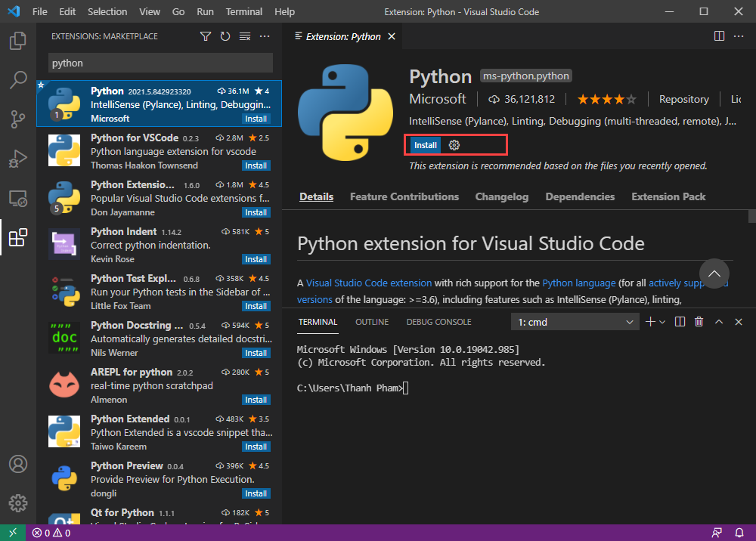Install Python Preview extension

pos(256,494)
